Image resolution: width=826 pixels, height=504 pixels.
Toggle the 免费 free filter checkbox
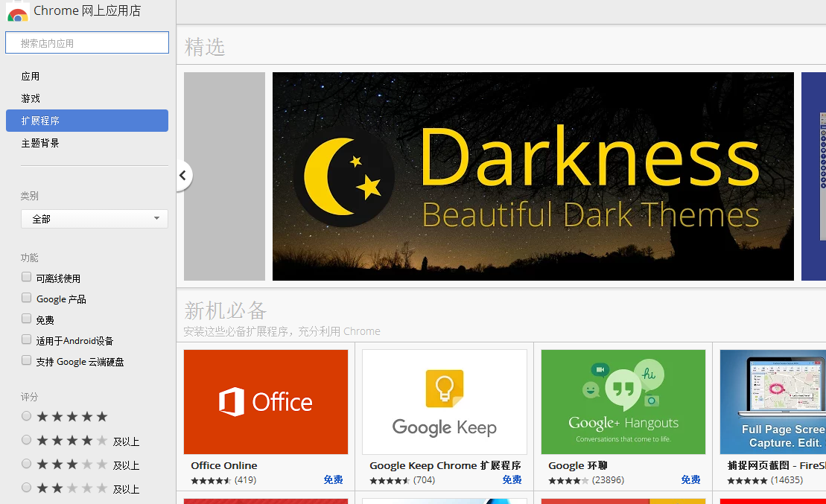[27, 319]
